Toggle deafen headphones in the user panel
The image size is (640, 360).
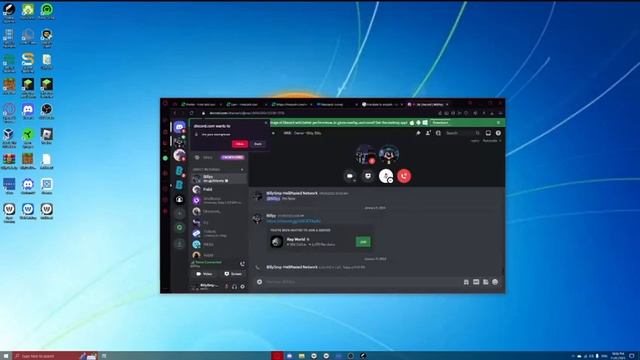pos(234,287)
